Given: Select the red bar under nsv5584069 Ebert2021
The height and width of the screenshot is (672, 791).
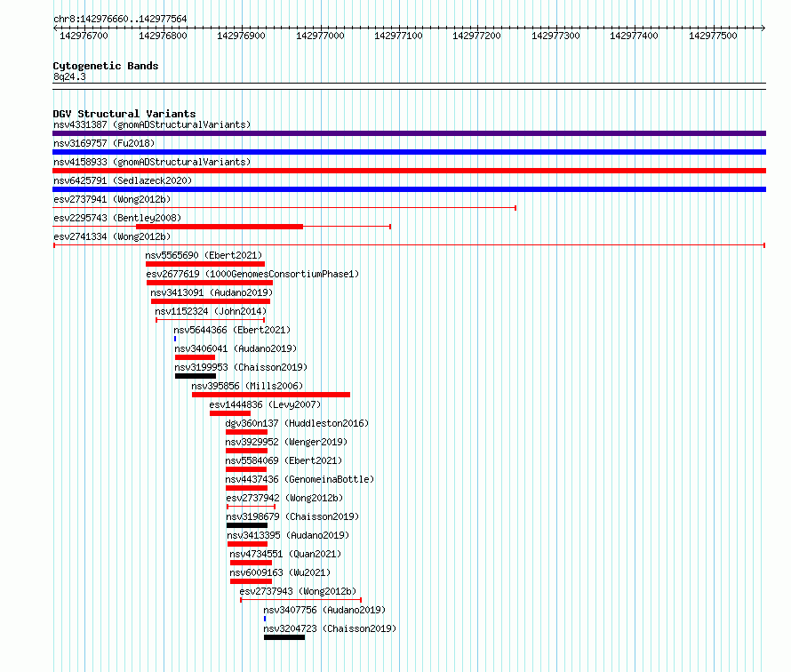Looking at the screenshot, I should (x=246, y=469).
